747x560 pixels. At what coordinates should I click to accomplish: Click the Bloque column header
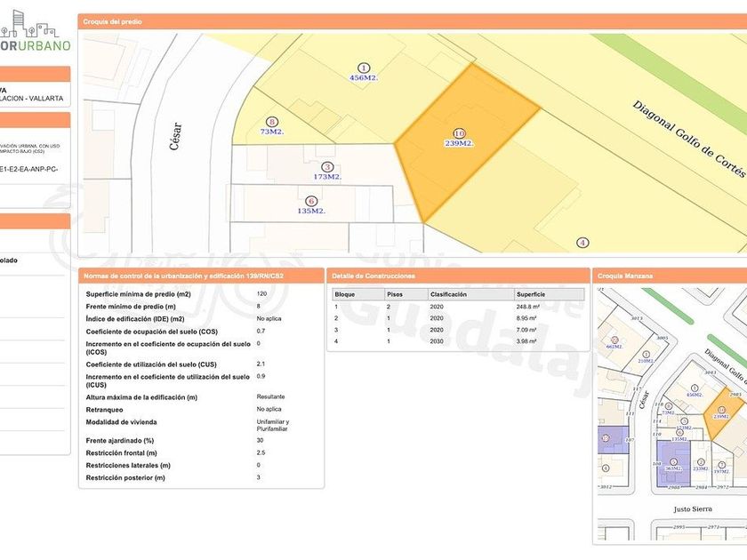(x=344, y=294)
